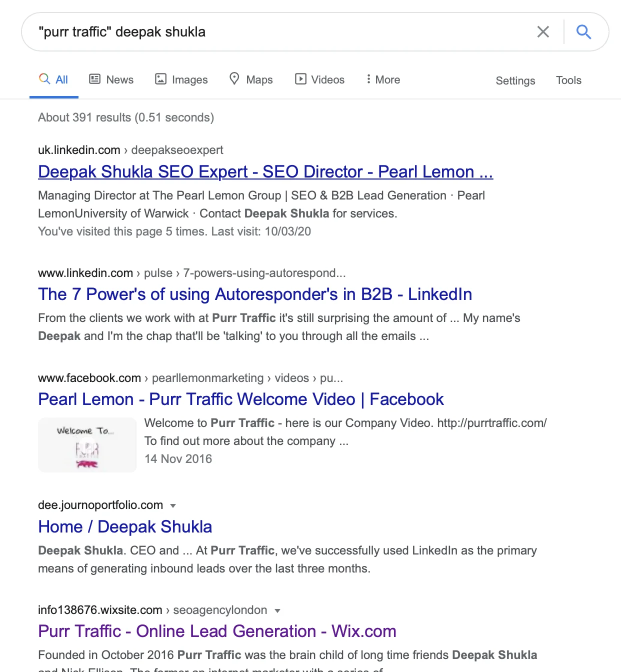This screenshot has height=672, width=621.
Task: Open the Tools menu
Action: click(x=568, y=80)
